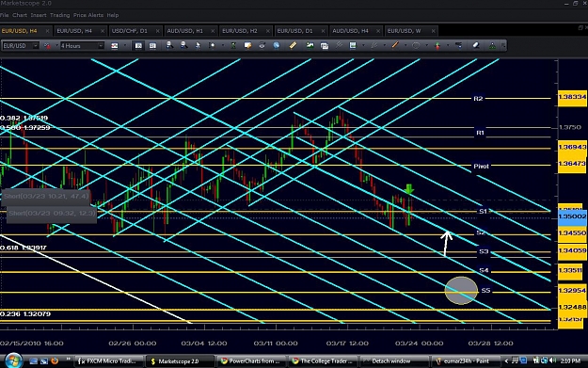Viewport: 588px width, 368px height.
Task: Click the 1.38334 price label
Action: coord(572,97)
